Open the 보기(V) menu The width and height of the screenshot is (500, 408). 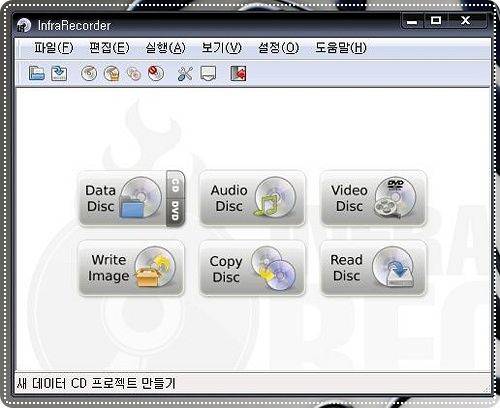tap(221, 48)
